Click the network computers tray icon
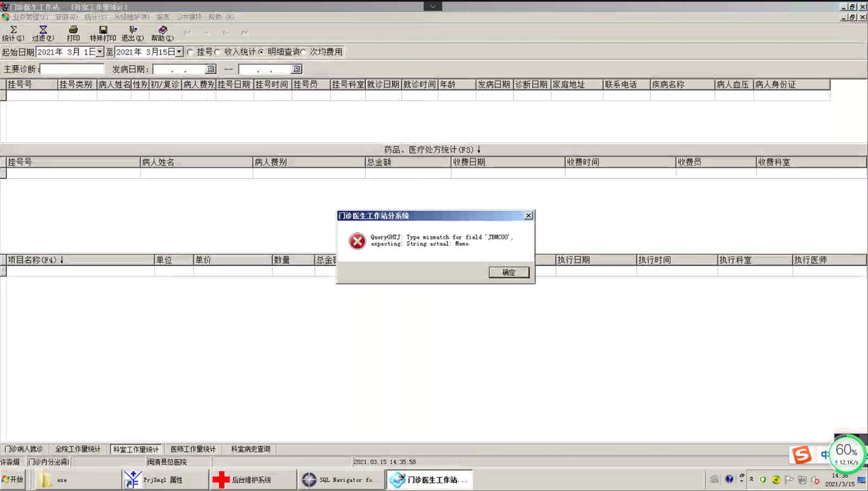Viewport: 868px width, 491px height. click(802, 480)
